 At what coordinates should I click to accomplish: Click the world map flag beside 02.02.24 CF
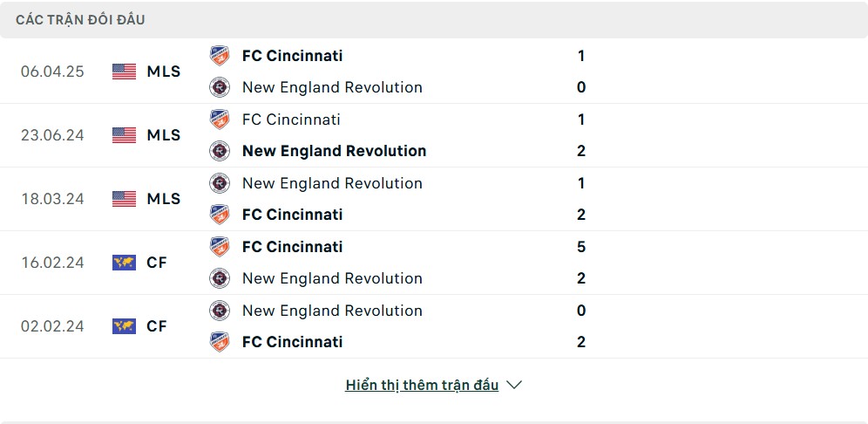click(x=124, y=326)
